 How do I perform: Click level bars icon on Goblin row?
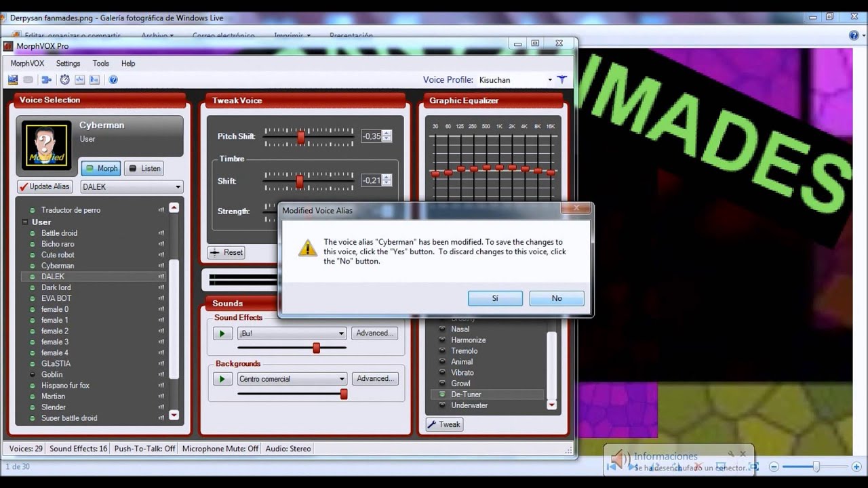coord(161,374)
